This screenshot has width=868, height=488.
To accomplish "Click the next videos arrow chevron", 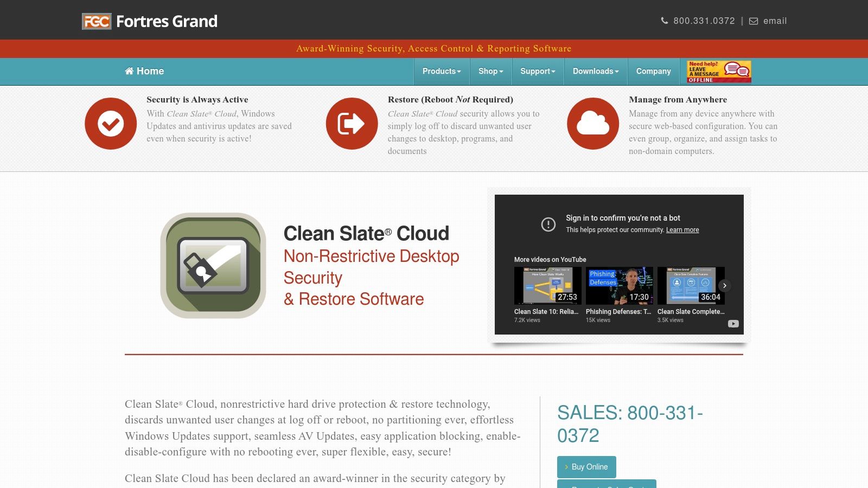I will tap(725, 285).
